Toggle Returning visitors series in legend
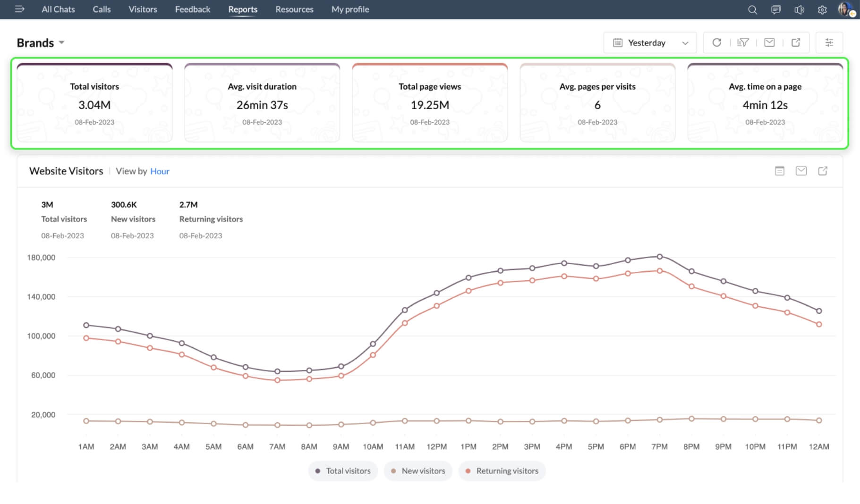This screenshot has width=860, height=504. click(x=502, y=471)
